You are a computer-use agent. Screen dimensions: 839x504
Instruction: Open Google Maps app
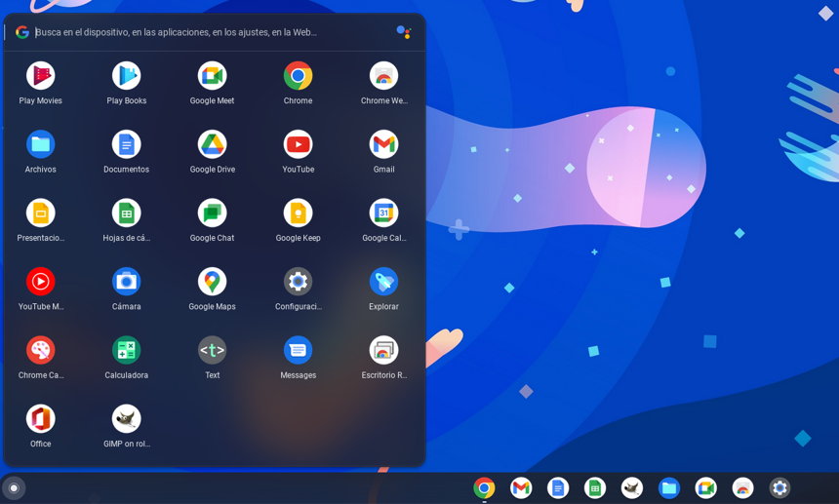(212, 282)
